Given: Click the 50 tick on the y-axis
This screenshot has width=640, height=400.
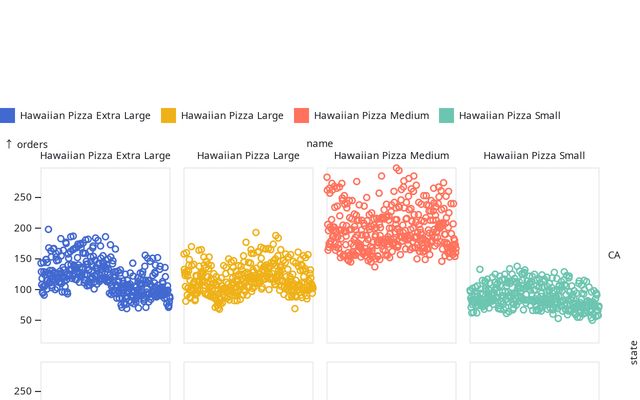Looking at the screenshot, I should (27, 320).
